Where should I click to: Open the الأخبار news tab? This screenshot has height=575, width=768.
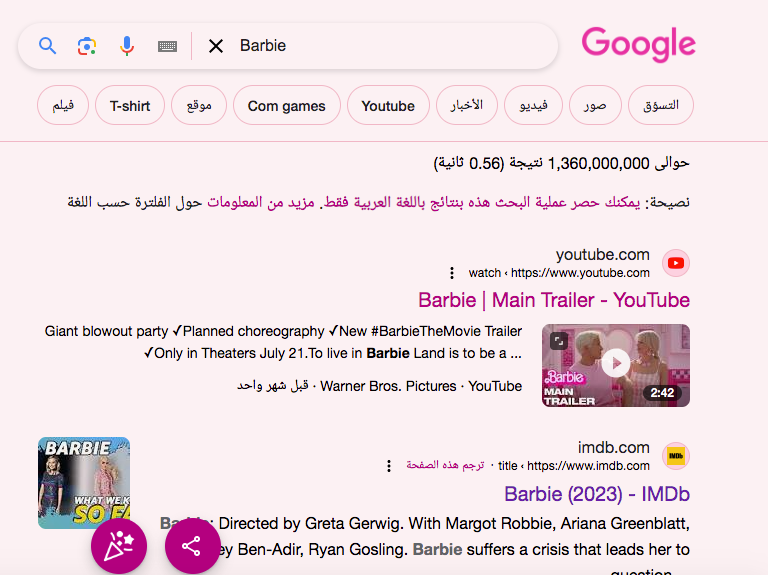[467, 105]
